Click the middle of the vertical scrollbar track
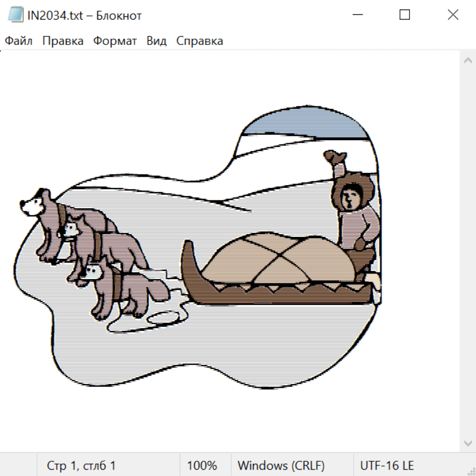Image resolution: width=476 pixels, height=476 pixels. click(x=468, y=252)
